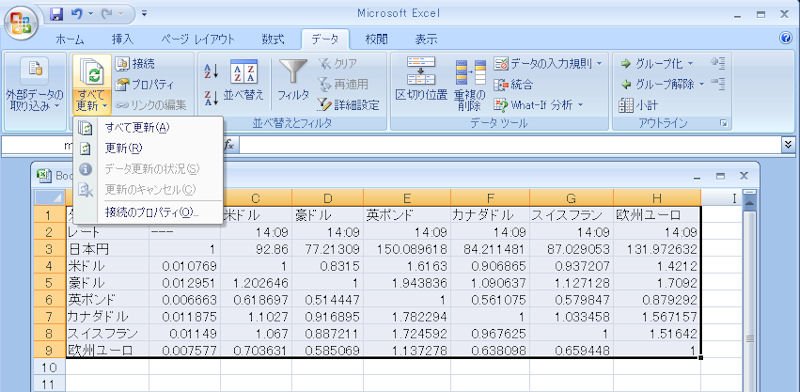Viewport: 800px width, 392px height.
Task: Select the 表示 ribbon tab
Action: pyautogui.click(x=426, y=39)
